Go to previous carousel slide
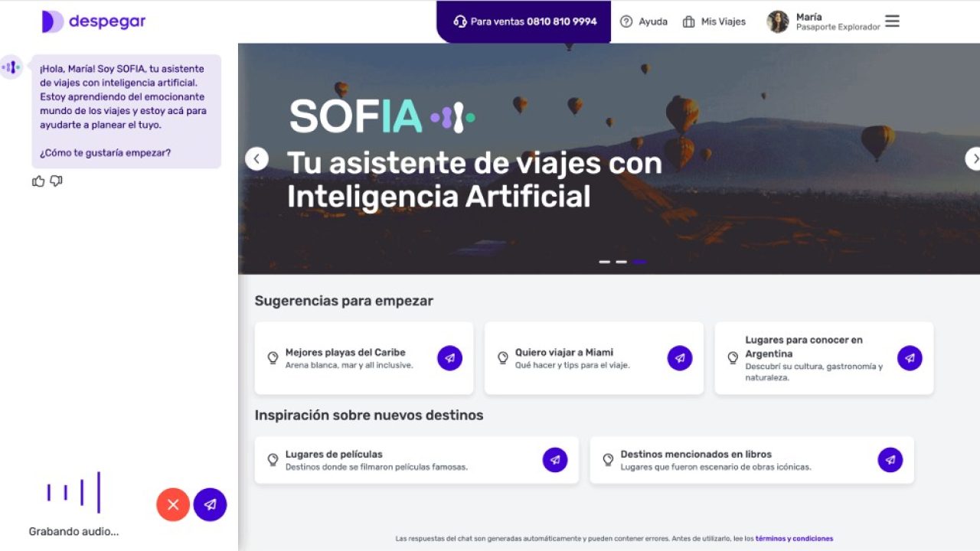Screen dimensions: 980x551 256,158
